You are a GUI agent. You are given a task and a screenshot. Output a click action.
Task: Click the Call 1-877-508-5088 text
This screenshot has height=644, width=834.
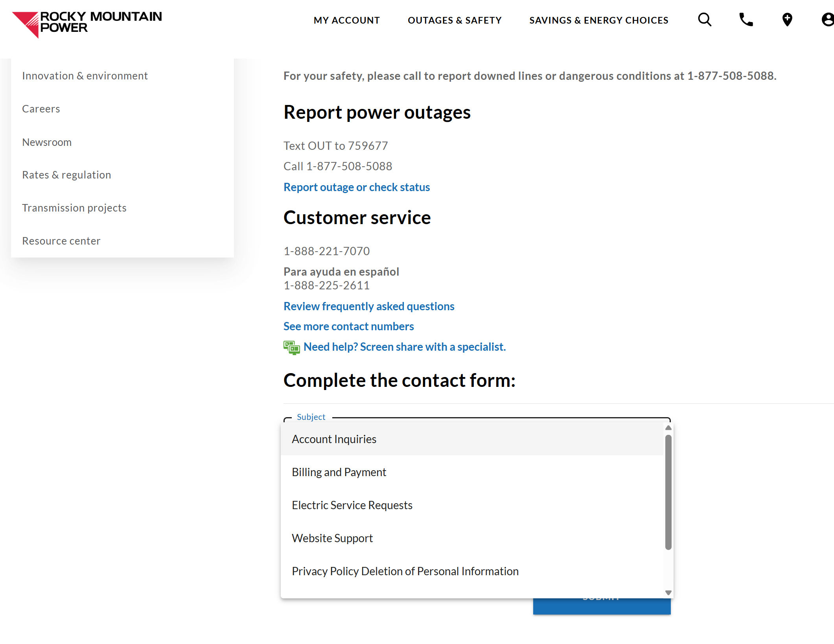338,166
